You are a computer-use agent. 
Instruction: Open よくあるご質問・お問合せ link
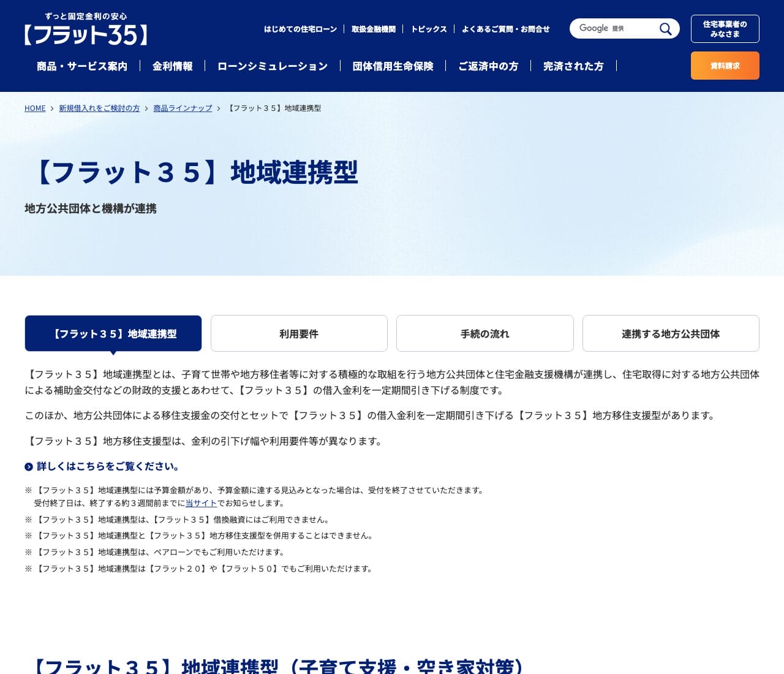pos(505,29)
